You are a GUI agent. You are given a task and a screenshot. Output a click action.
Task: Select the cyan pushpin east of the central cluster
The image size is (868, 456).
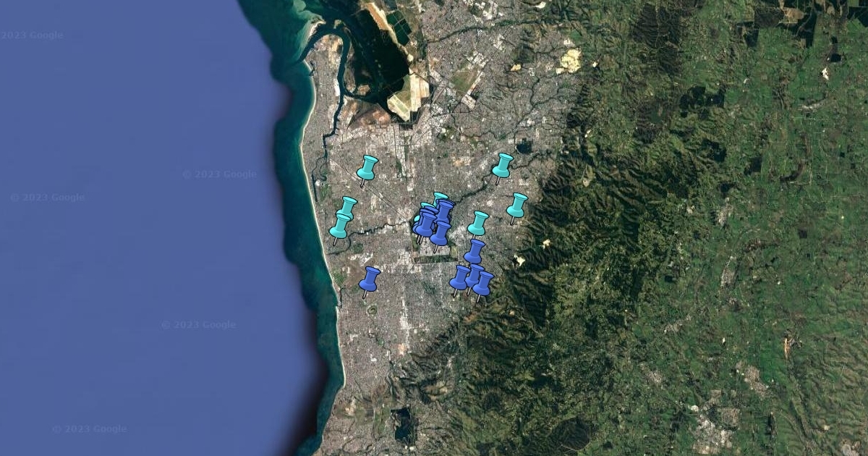tap(478, 223)
